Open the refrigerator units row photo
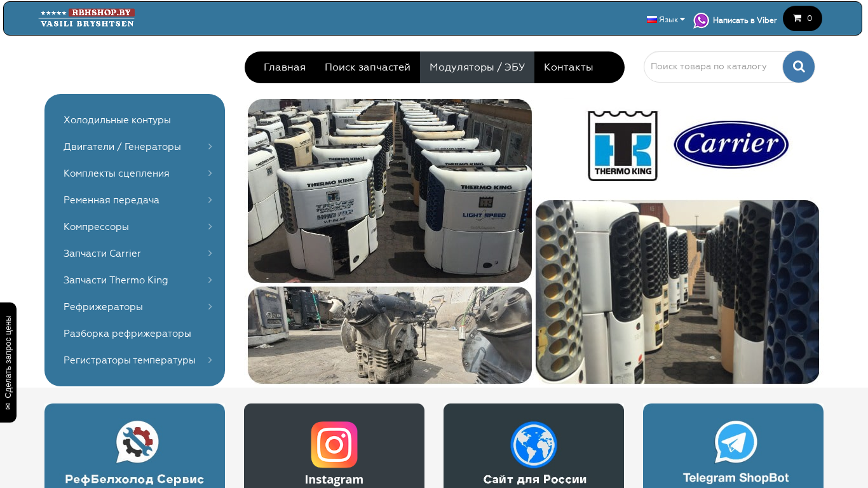Viewport: 868px width, 488px height. tap(677, 292)
